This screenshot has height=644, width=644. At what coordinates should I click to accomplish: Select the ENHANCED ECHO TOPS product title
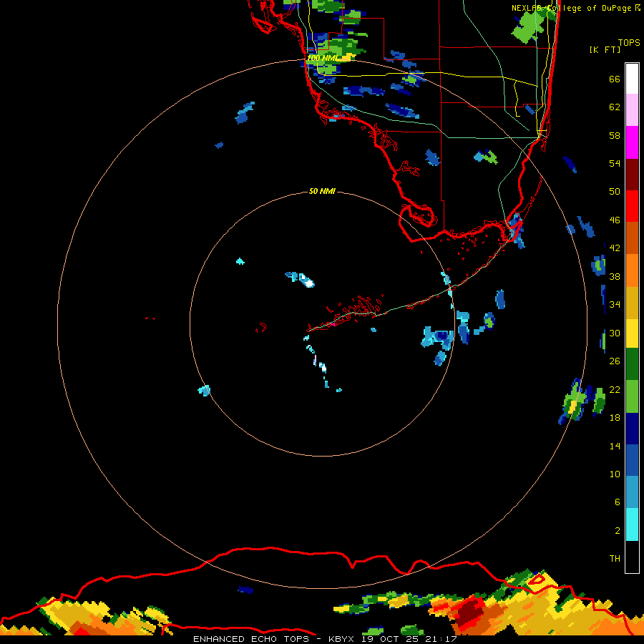coord(251,639)
